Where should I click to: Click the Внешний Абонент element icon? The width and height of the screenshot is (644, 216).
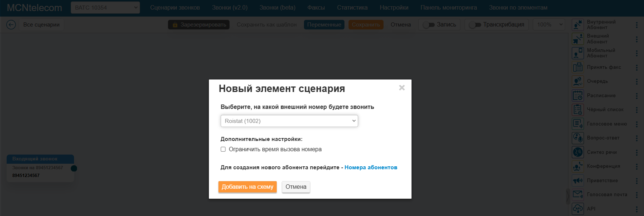point(578,39)
